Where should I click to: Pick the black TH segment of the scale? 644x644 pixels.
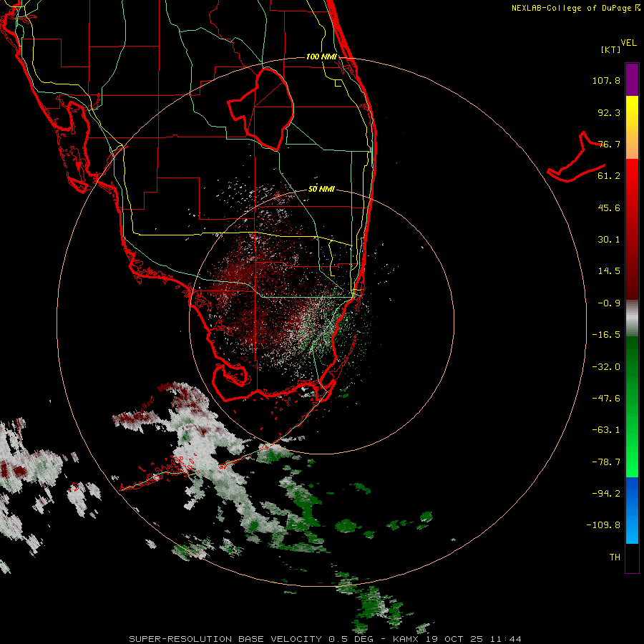tap(632, 557)
